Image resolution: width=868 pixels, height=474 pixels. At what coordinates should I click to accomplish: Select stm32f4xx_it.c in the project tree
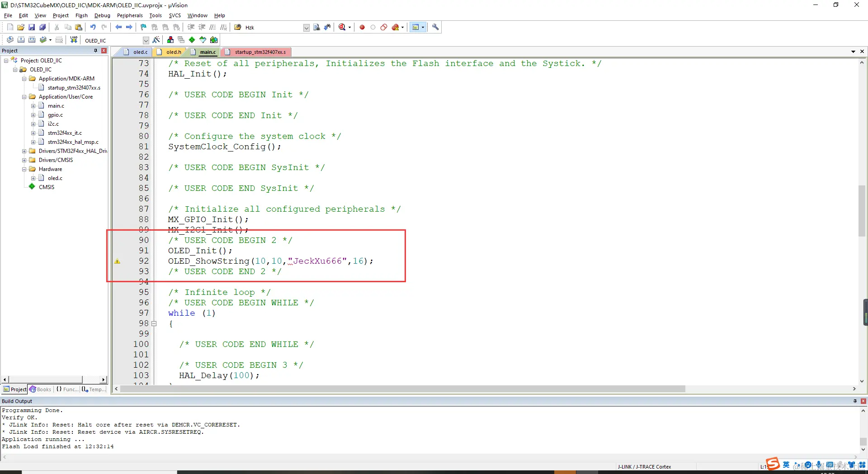(65, 133)
